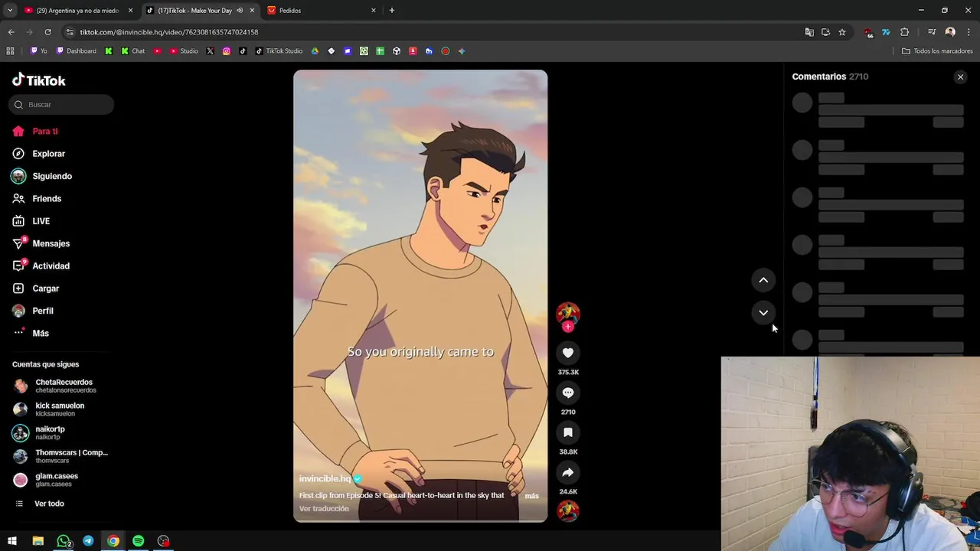Open WhatsApp from the taskbar
980x551 pixels.
point(64,541)
